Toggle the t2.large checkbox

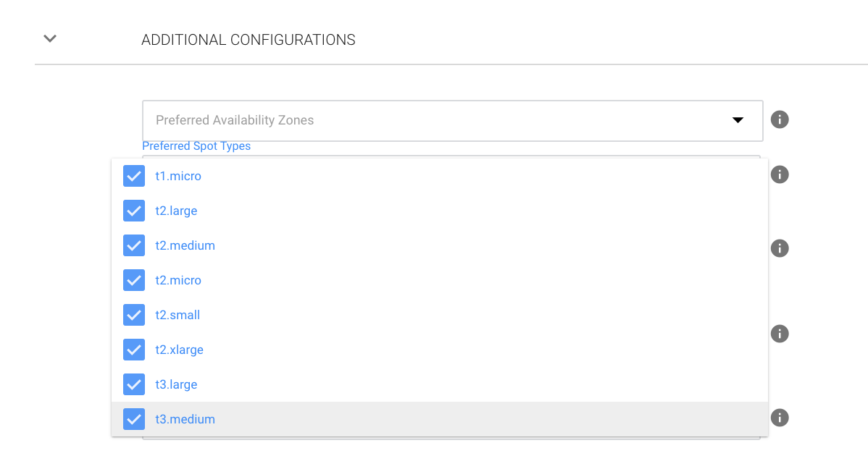(x=134, y=211)
